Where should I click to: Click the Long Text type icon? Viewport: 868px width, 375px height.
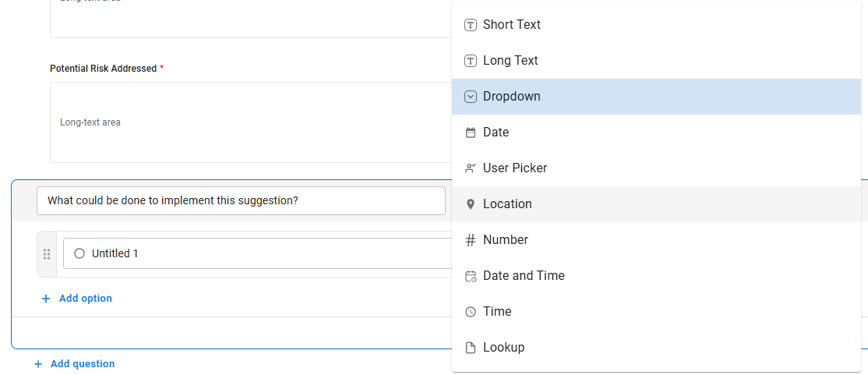point(470,61)
